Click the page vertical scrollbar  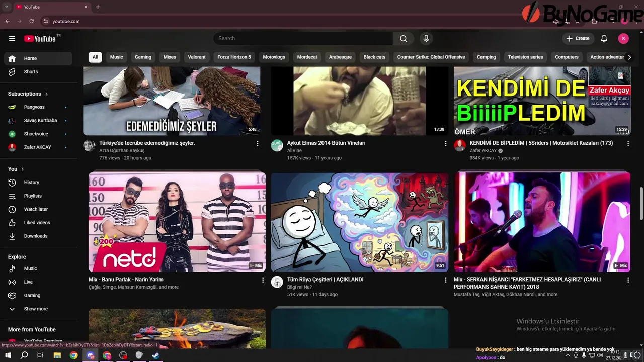tap(641, 204)
